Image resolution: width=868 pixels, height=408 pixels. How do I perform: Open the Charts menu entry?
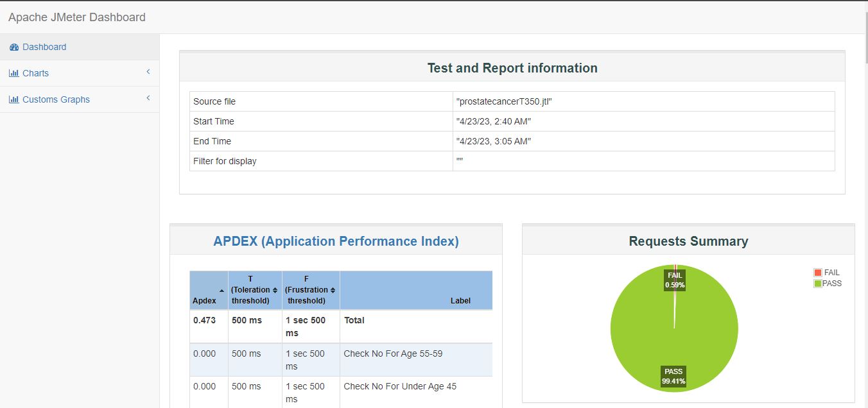coord(36,72)
